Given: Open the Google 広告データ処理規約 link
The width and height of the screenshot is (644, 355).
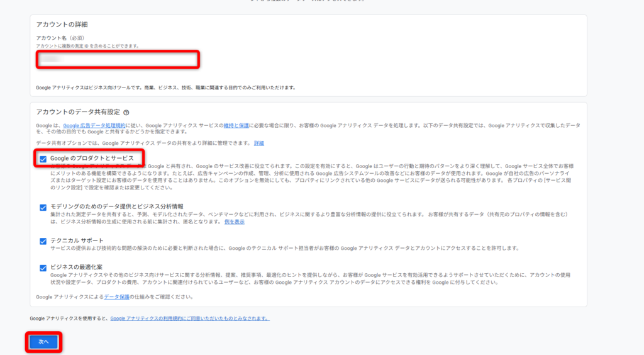Looking at the screenshot, I should coord(94,126).
